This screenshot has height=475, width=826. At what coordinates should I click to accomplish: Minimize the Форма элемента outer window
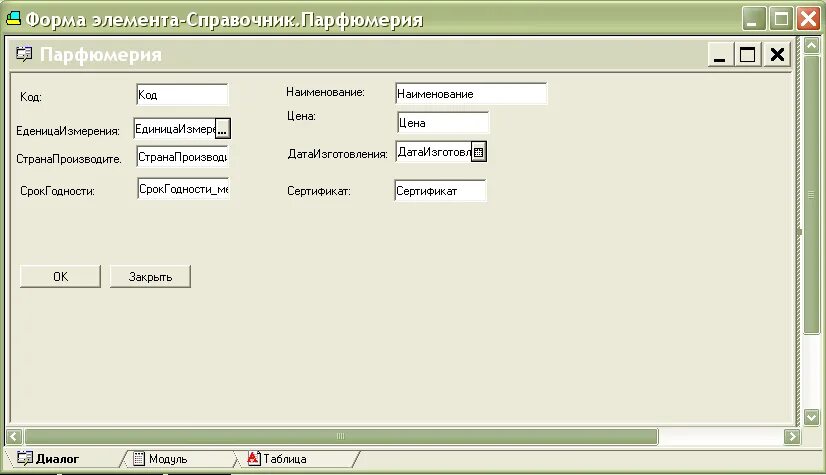753,19
